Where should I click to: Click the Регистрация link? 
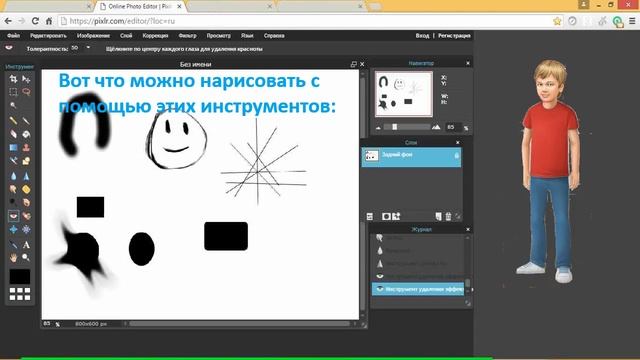(x=454, y=36)
